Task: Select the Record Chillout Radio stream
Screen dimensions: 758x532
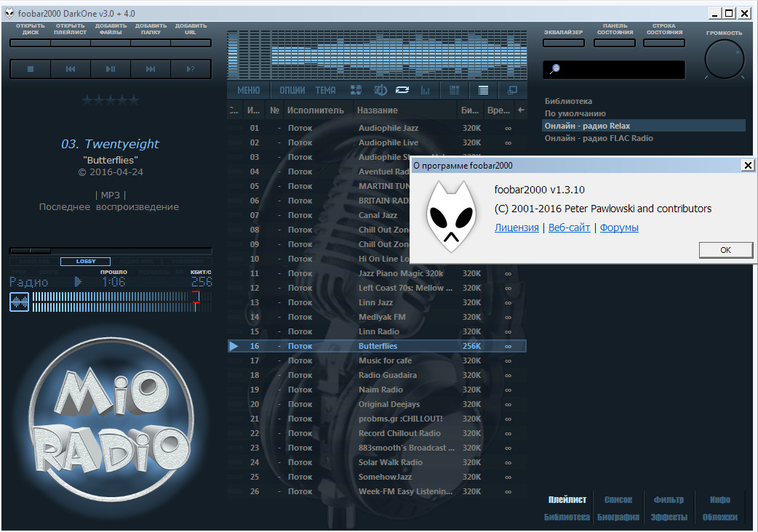Action: point(377,433)
